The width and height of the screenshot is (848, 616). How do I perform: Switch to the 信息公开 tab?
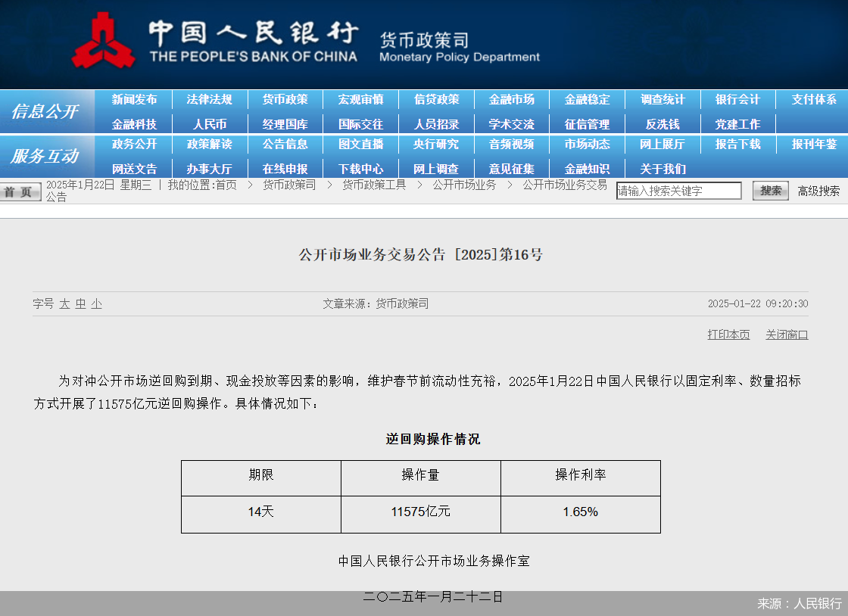[x=45, y=111]
